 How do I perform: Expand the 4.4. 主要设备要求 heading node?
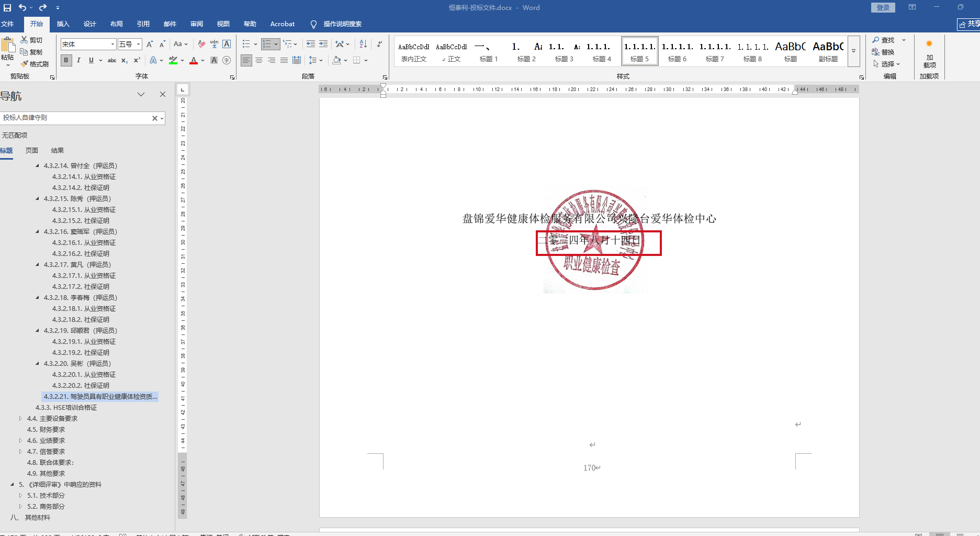tap(20, 418)
